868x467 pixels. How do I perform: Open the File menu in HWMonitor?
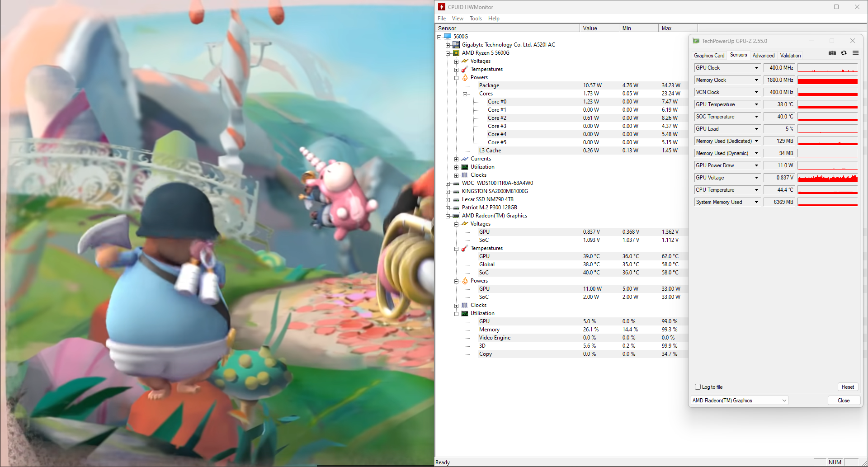coord(442,19)
